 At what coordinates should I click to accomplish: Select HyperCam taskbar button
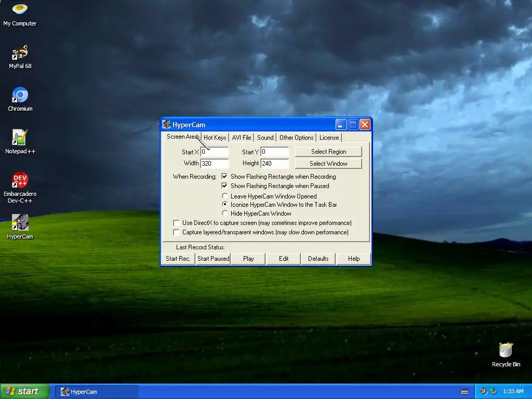97,392
